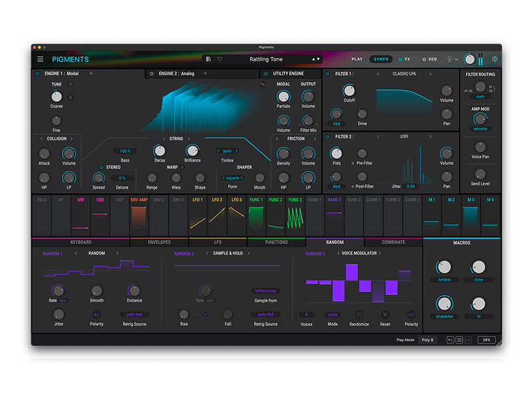Switch to ENVELOPES tab

pyautogui.click(x=159, y=242)
